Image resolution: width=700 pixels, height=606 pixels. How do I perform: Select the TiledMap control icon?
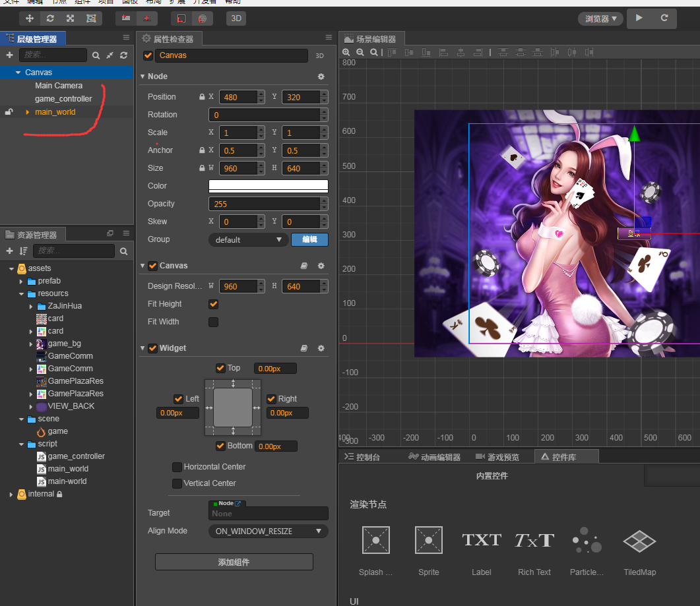click(639, 541)
